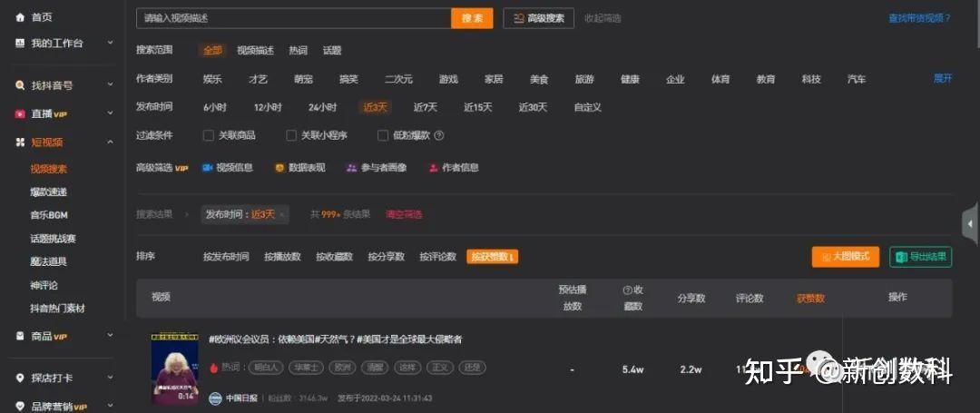Choose 6小时 publish time
980x413 pixels.
tap(215, 107)
